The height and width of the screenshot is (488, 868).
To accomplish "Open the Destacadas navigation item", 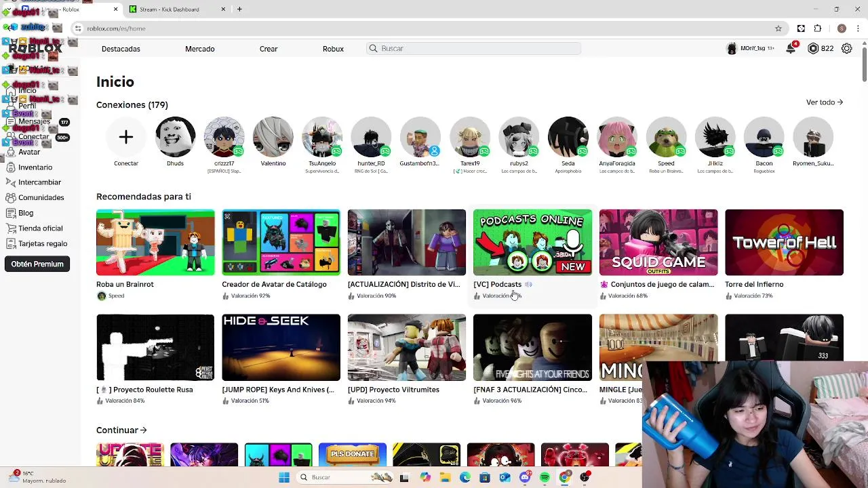I will (x=121, y=49).
